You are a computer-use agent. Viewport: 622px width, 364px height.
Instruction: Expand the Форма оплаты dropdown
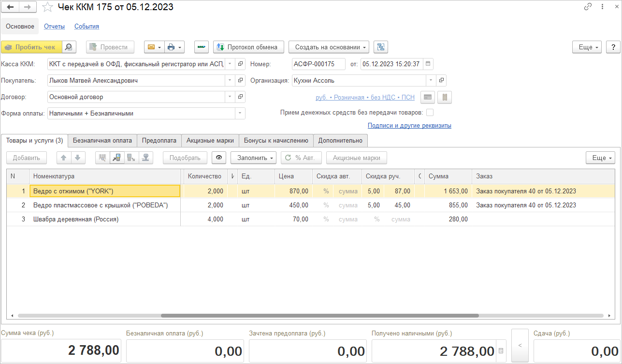pos(240,114)
